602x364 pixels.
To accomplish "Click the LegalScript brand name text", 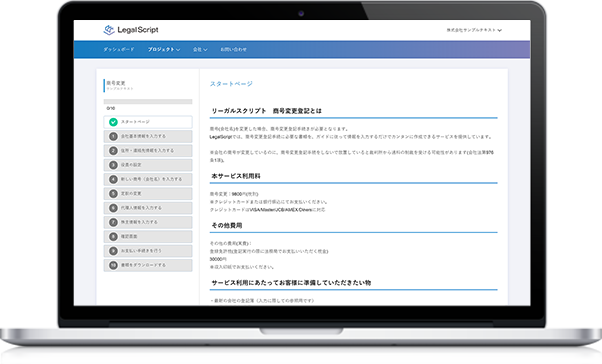I will tap(138, 30).
